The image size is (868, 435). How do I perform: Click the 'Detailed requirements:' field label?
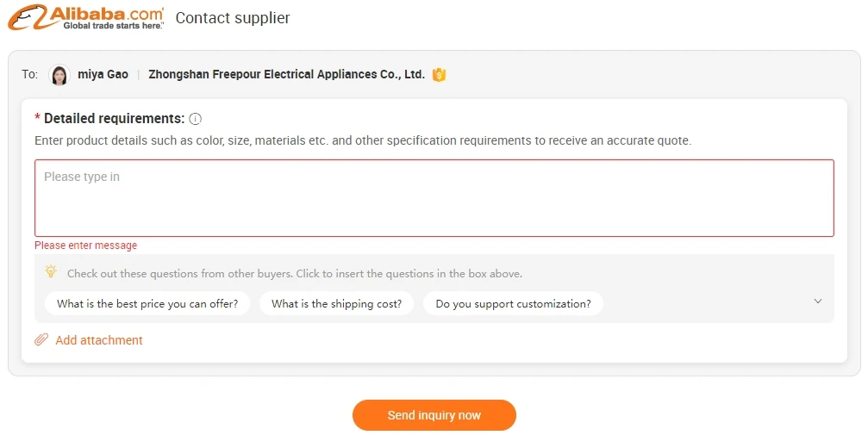click(x=114, y=119)
